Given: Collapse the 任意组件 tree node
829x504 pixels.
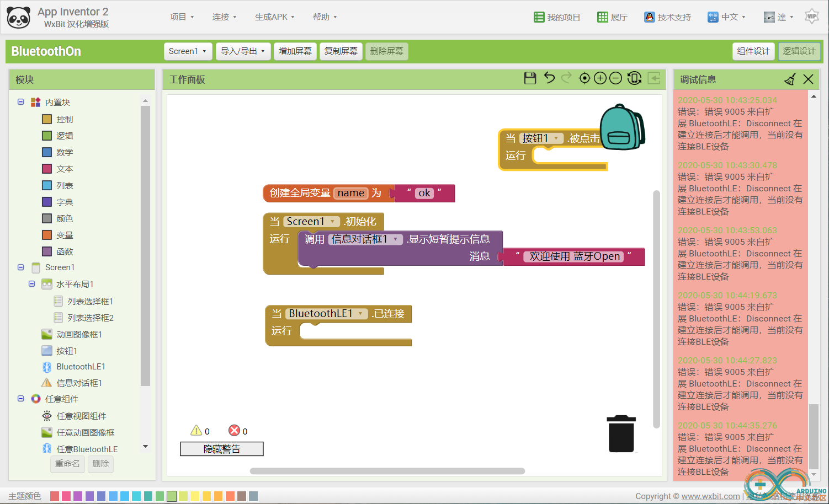Looking at the screenshot, I should point(21,399).
